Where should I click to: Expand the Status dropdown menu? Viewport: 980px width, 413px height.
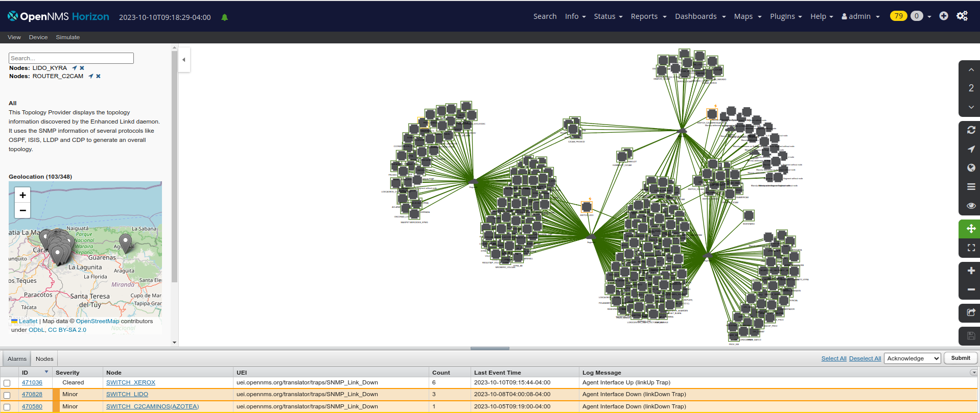[608, 16]
